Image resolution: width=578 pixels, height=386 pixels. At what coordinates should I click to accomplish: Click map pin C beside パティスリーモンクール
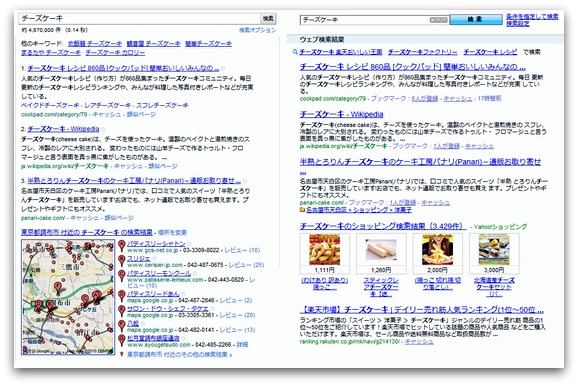click(122, 275)
